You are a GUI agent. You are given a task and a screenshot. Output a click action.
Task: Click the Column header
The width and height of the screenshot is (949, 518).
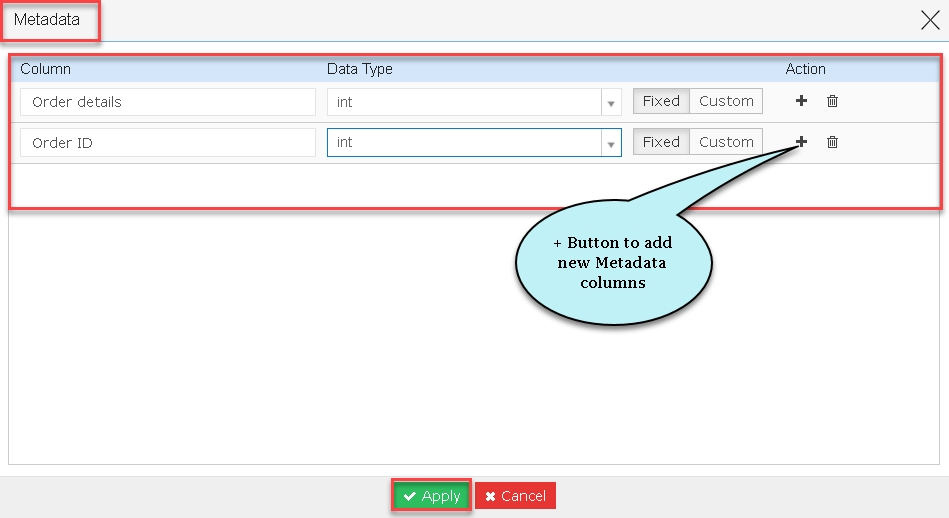[45, 69]
